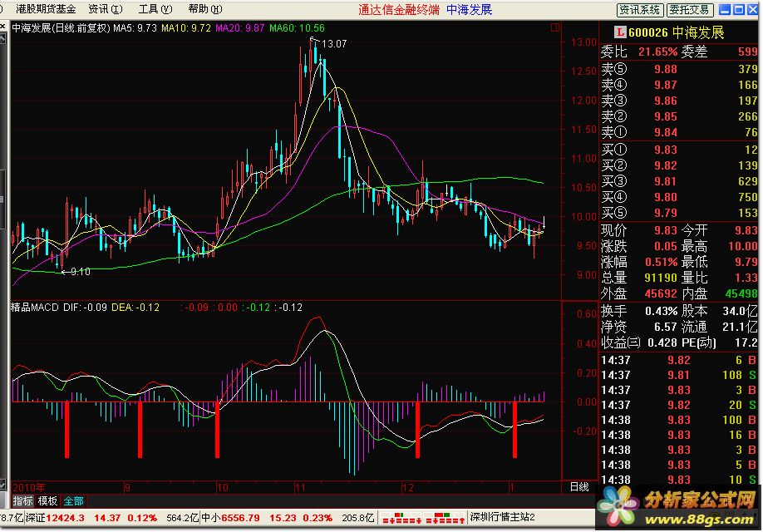Click the MA60: 10.56 label
This screenshot has width=763, height=532.
297,28
